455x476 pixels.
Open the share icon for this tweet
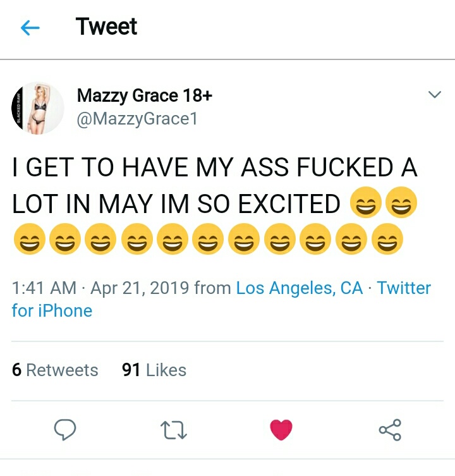click(x=389, y=430)
